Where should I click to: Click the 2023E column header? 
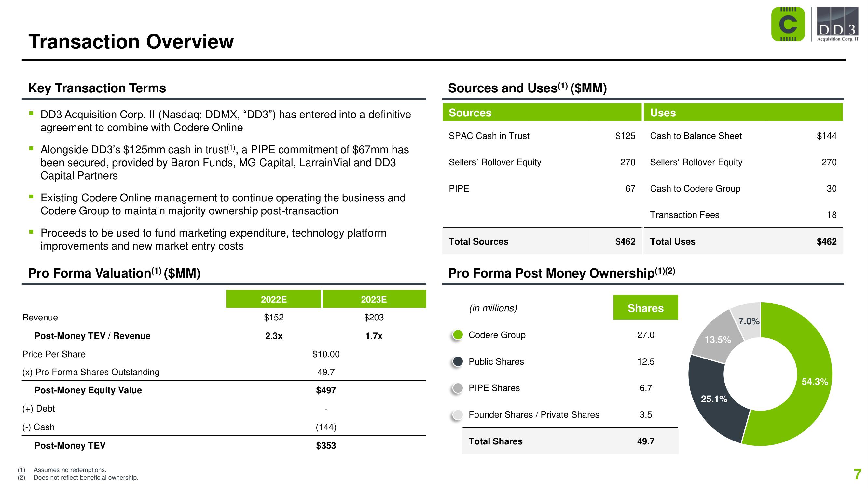pyautogui.click(x=374, y=299)
